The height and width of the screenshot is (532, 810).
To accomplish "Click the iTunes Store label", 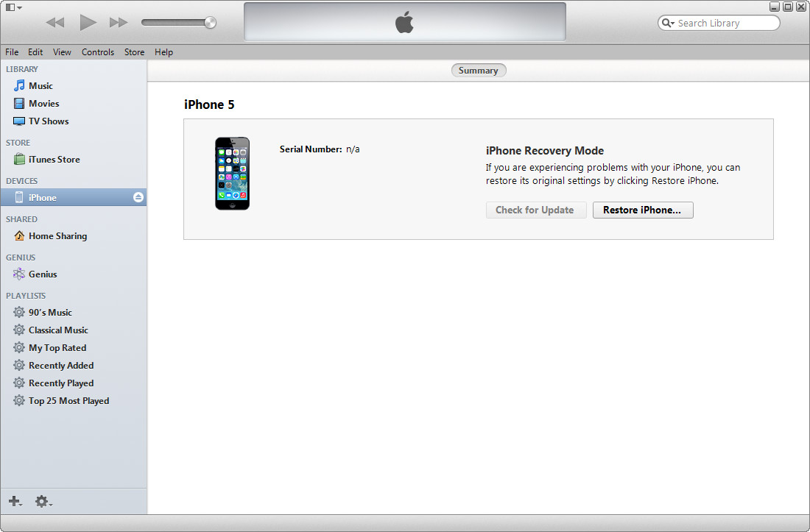I will [x=54, y=160].
